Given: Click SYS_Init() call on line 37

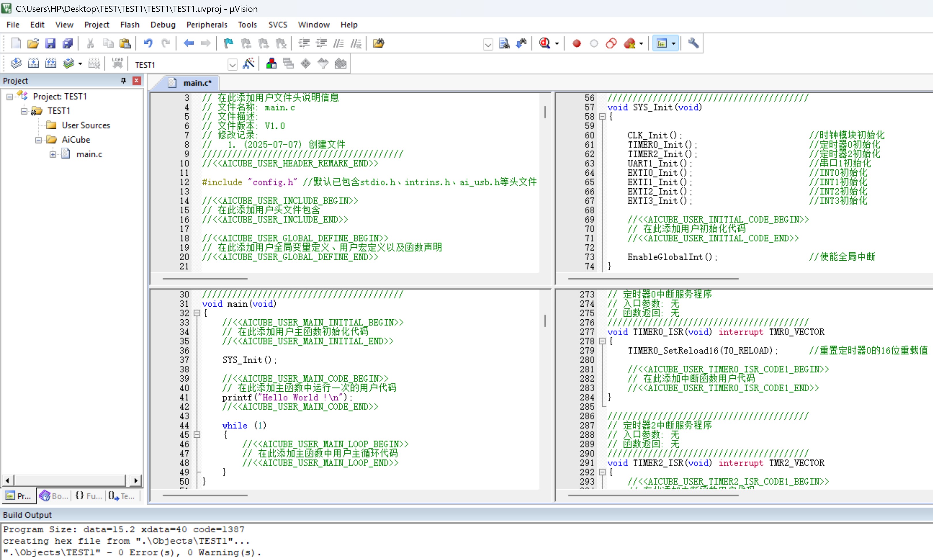Looking at the screenshot, I should click(249, 360).
